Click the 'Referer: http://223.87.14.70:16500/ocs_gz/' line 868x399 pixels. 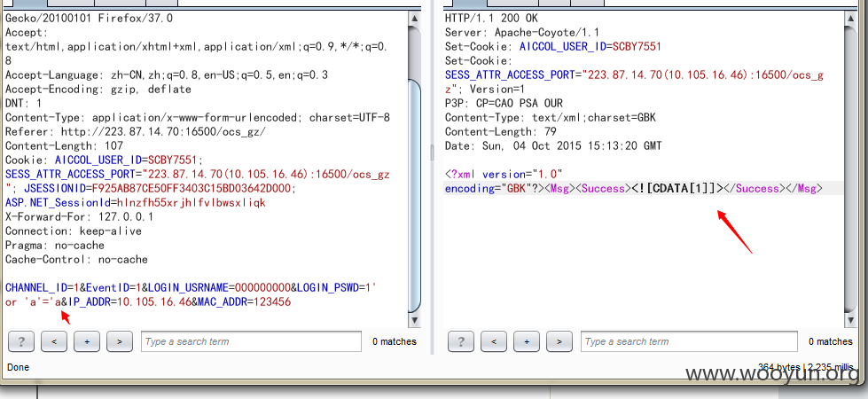tap(136, 132)
